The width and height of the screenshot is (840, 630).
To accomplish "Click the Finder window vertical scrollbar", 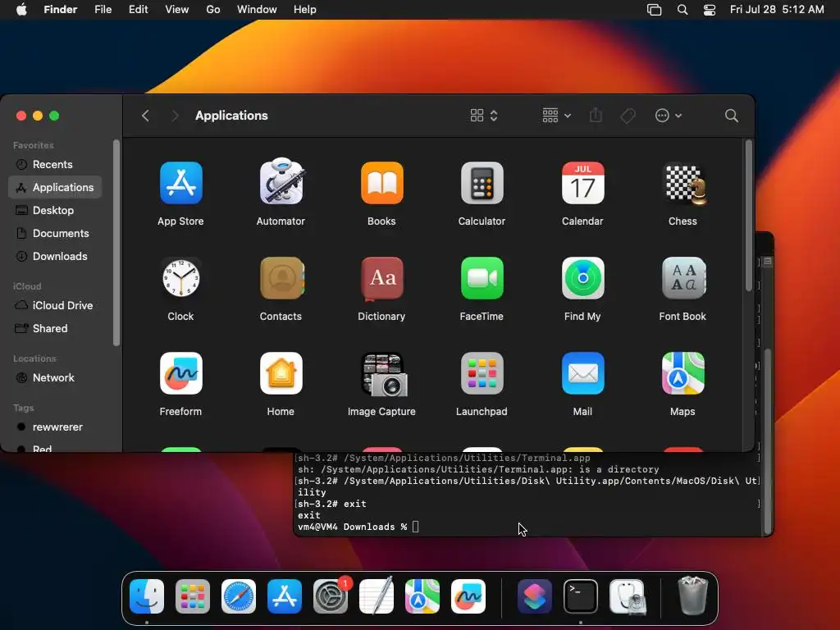I will tap(748, 216).
